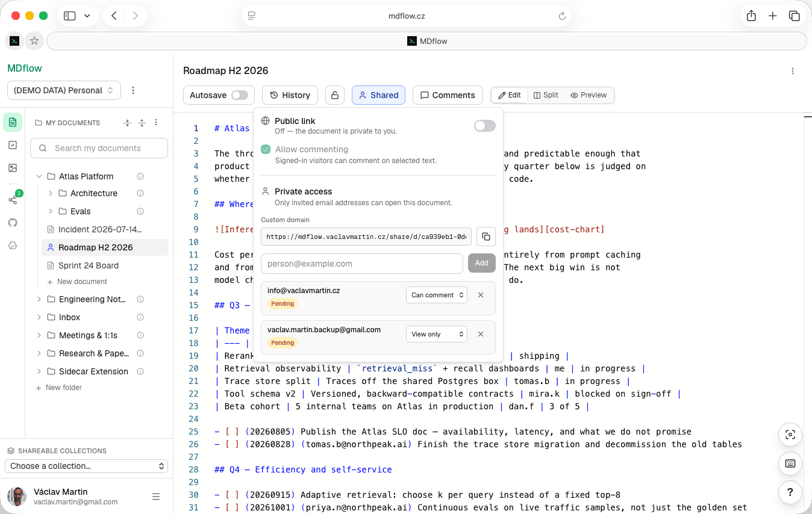Open the My Documents three-dot menu
The image size is (812, 514).
(x=156, y=123)
